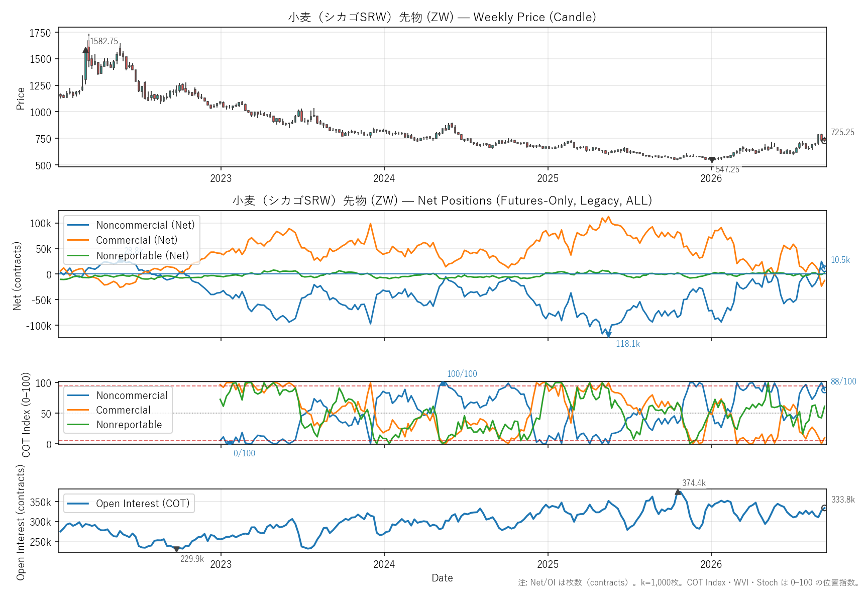Click the Commercial (Net) orange legend line
868x593 pixels.
point(78,240)
